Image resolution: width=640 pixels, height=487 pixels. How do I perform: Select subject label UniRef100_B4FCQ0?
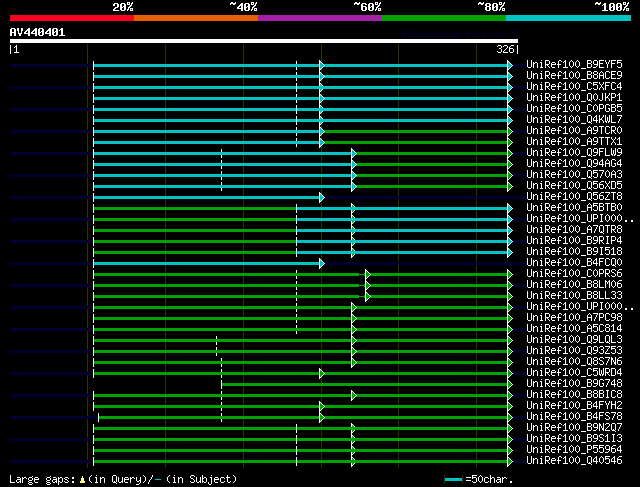point(574,263)
